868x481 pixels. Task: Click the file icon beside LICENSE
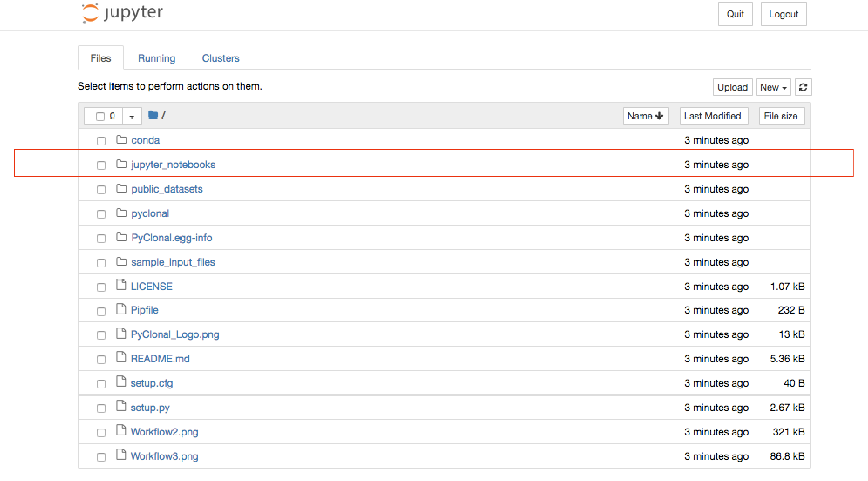click(121, 285)
